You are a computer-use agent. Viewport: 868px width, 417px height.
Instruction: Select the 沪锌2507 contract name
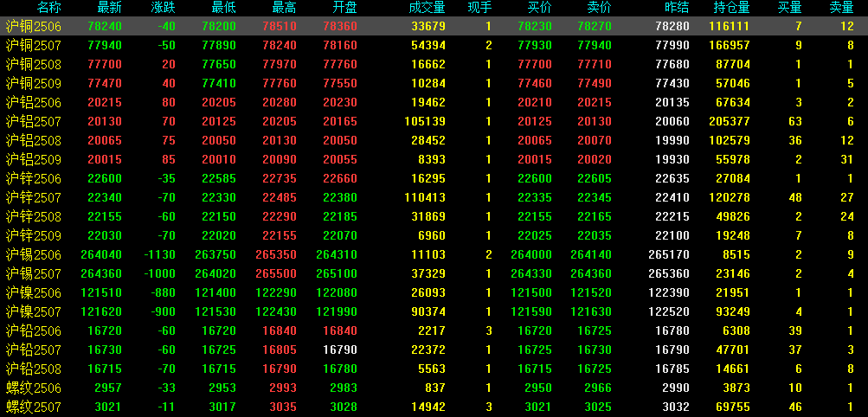[x=33, y=197]
